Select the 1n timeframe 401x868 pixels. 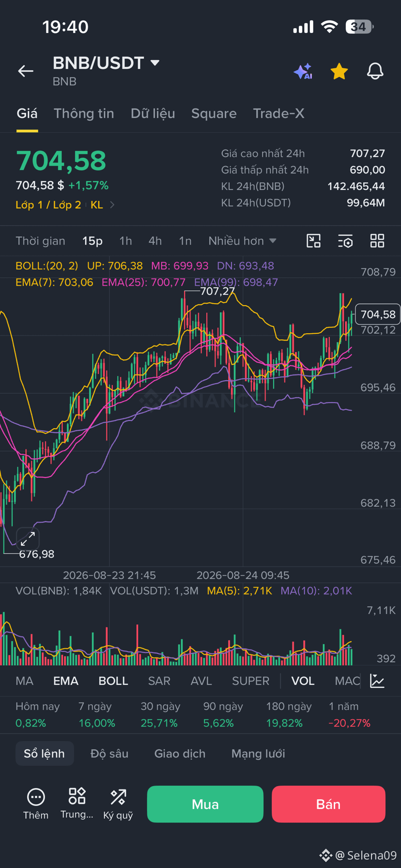pyautogui.click(x=185, y=241)
